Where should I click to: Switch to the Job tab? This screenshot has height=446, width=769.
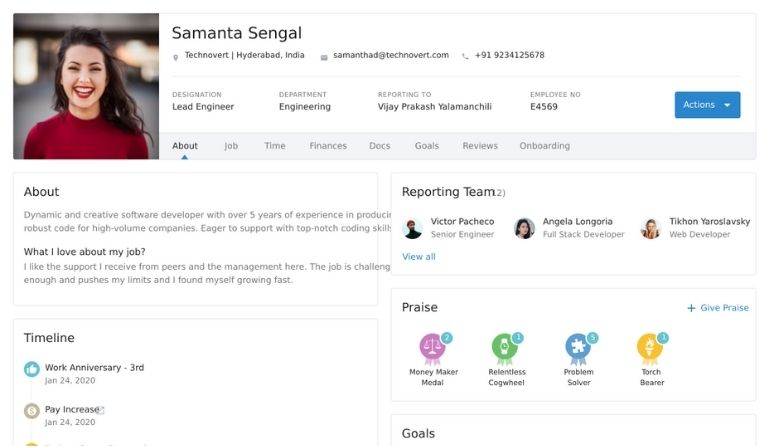pos(231,146)
